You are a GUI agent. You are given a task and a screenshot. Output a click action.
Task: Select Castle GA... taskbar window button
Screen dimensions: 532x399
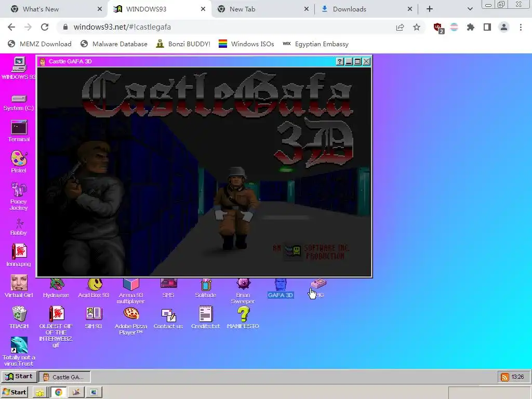tap(65, 377)
